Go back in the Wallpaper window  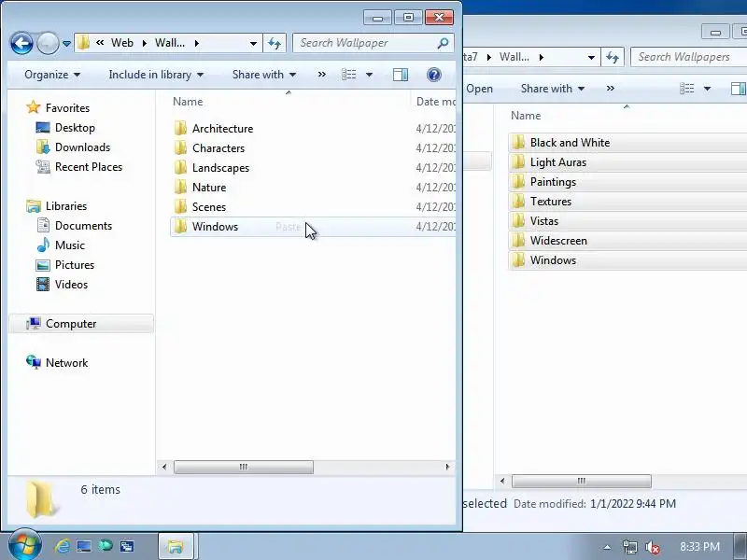[x=21, y=43]
